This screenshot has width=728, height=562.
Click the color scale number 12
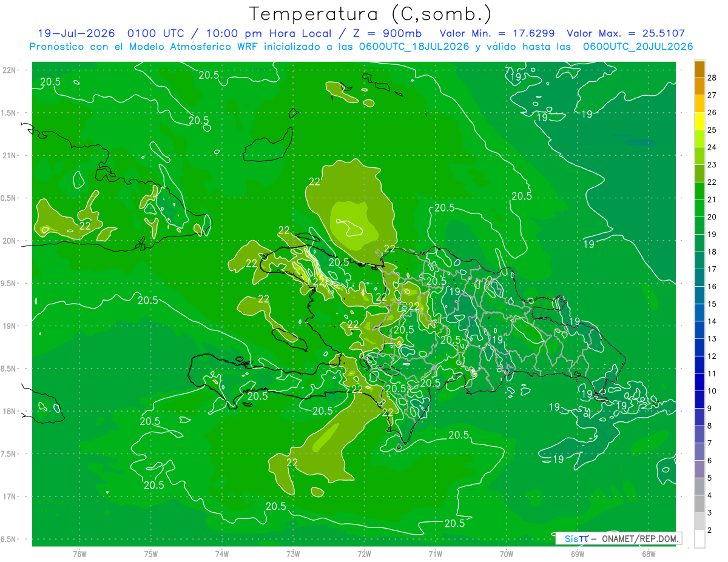click(x=712, y=356)
